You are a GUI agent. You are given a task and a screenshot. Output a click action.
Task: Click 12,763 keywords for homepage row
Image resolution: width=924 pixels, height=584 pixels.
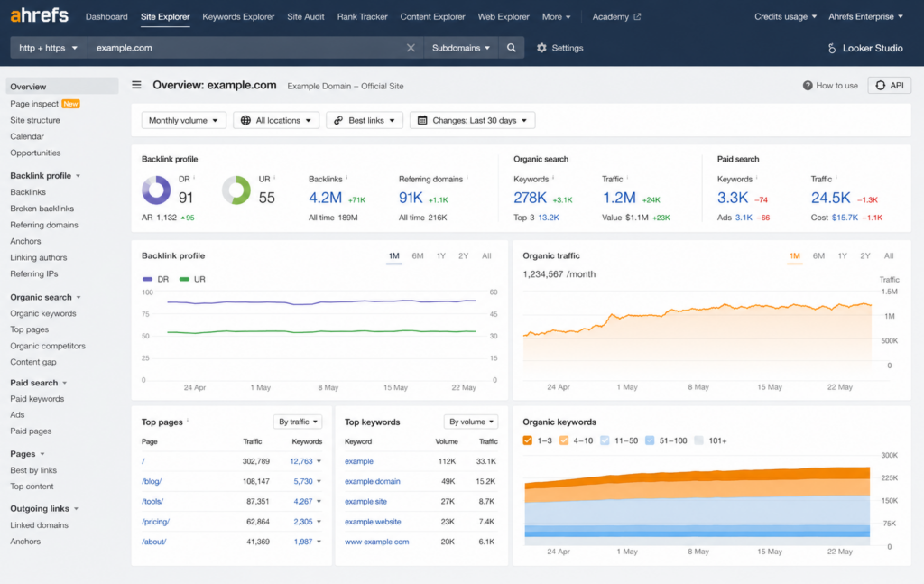(300, 461)
